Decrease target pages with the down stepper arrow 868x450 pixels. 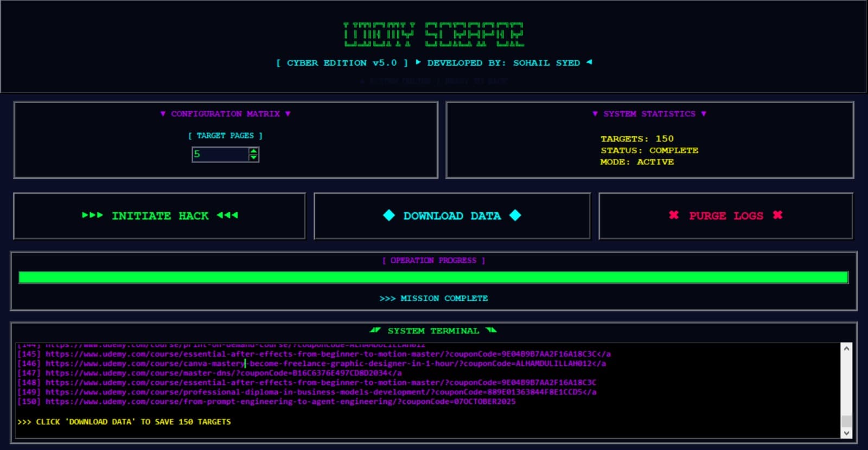pos(253,158)
